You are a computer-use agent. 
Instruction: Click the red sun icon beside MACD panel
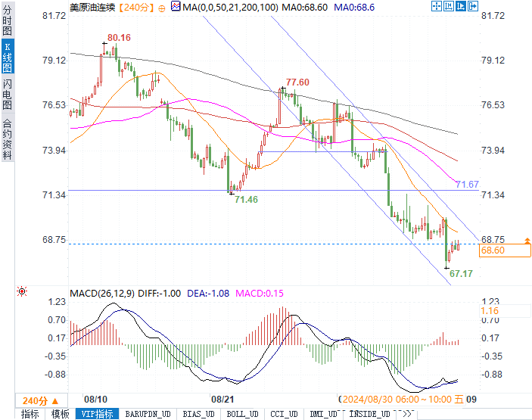pyautogui.click(x=22, y=291)
